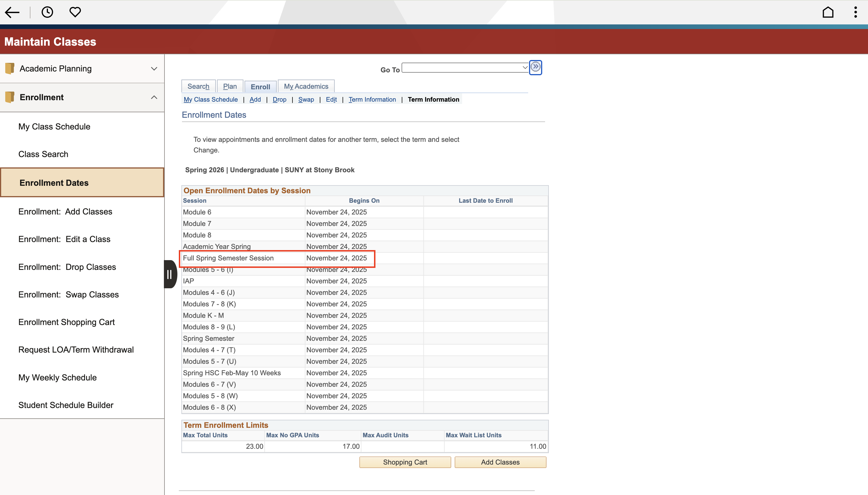Click the Module 7 session row
The image size is (868, 495).
point(365,224)
